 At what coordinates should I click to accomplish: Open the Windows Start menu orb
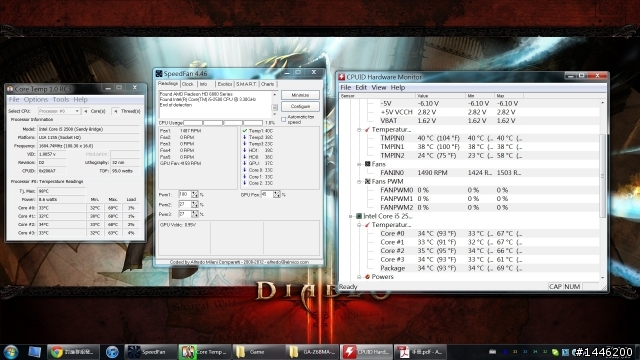click(x=11, y=351)
